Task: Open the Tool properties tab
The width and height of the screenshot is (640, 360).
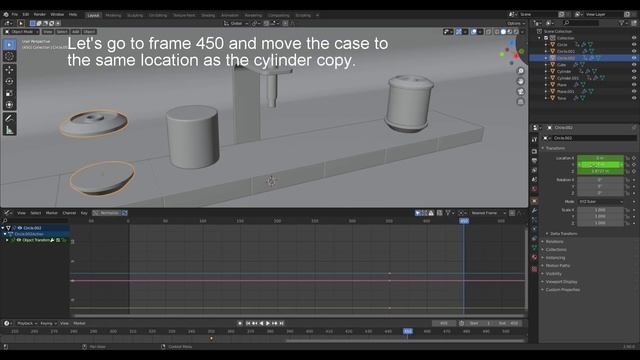Action: coord(534,140)
